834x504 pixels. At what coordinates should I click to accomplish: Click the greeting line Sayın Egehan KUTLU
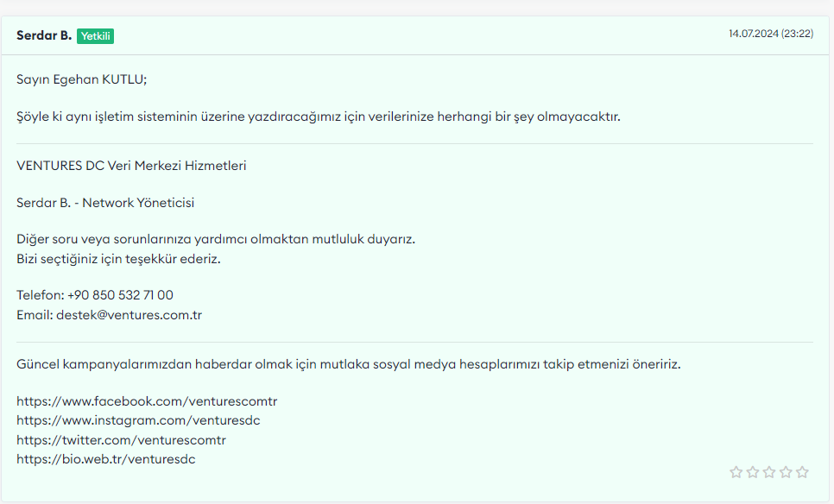[81, 79]
